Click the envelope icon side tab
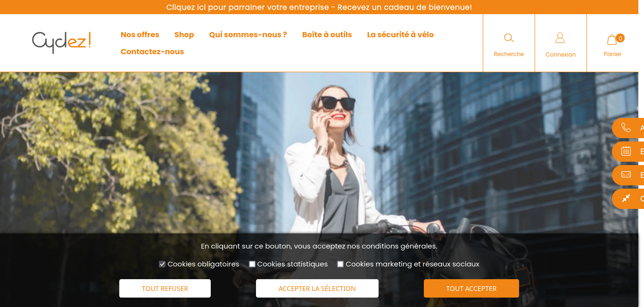 pyautogui.click(x=628, y=175)
